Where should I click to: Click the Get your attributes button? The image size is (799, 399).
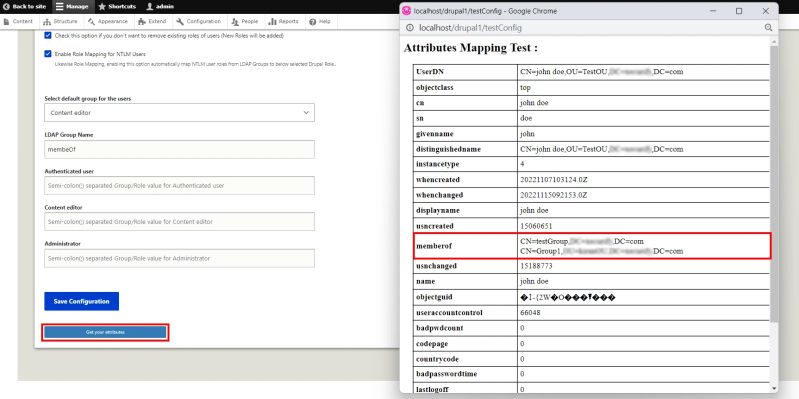pyautogui.click(x=105, y=332)
